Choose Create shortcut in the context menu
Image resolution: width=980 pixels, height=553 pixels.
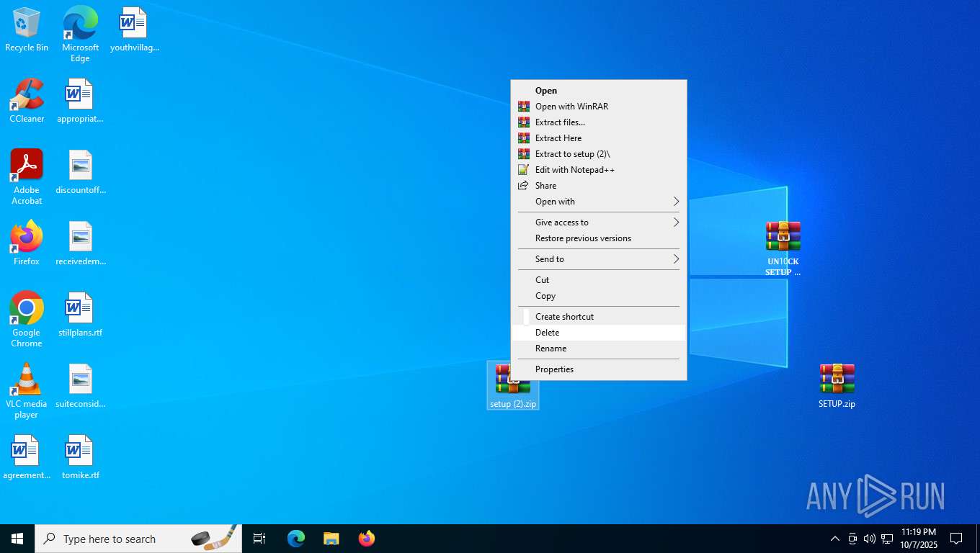point(599,317)
